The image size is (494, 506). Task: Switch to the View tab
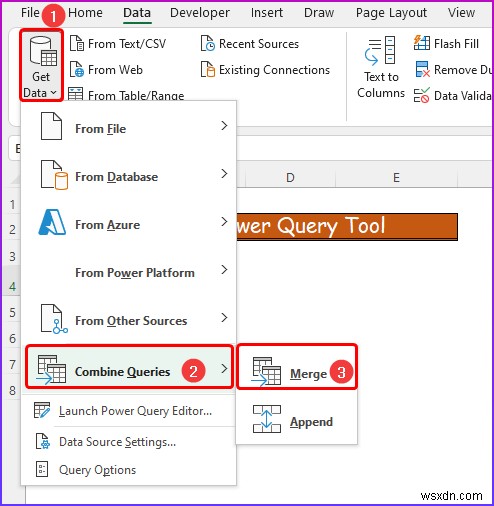pos(461,13)
